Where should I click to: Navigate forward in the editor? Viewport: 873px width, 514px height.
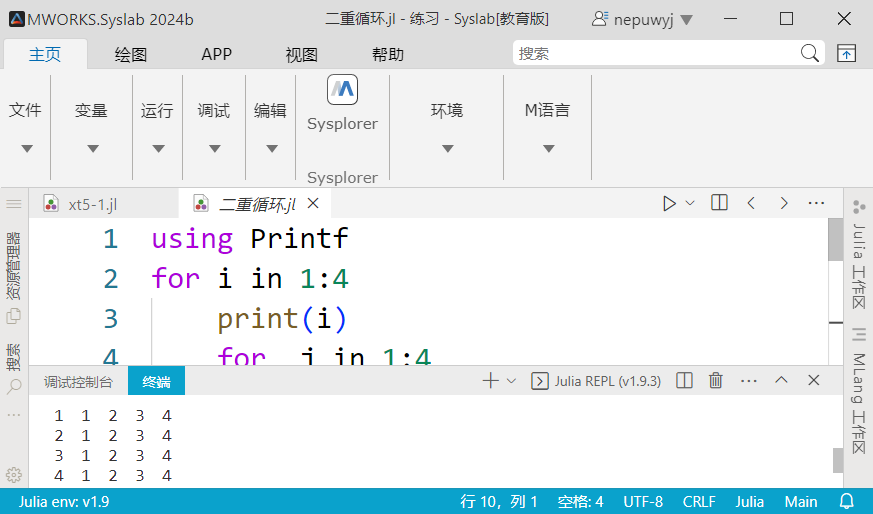pos(784,203)
